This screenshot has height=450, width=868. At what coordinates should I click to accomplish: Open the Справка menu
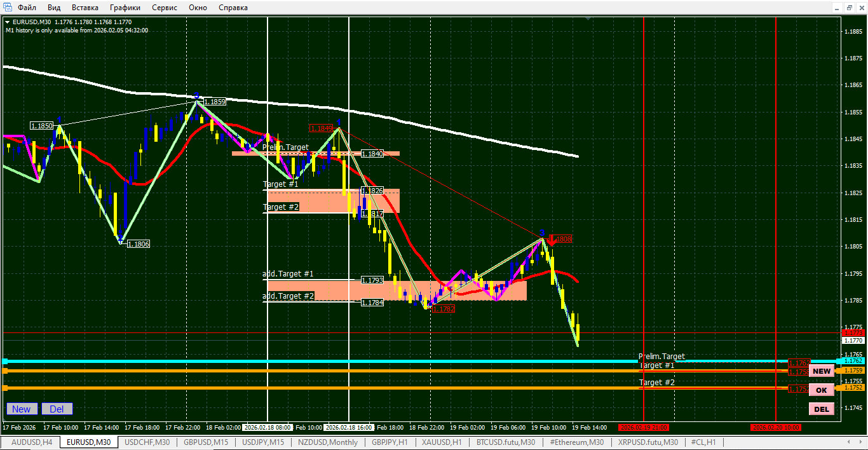click(x=233, y=8)
